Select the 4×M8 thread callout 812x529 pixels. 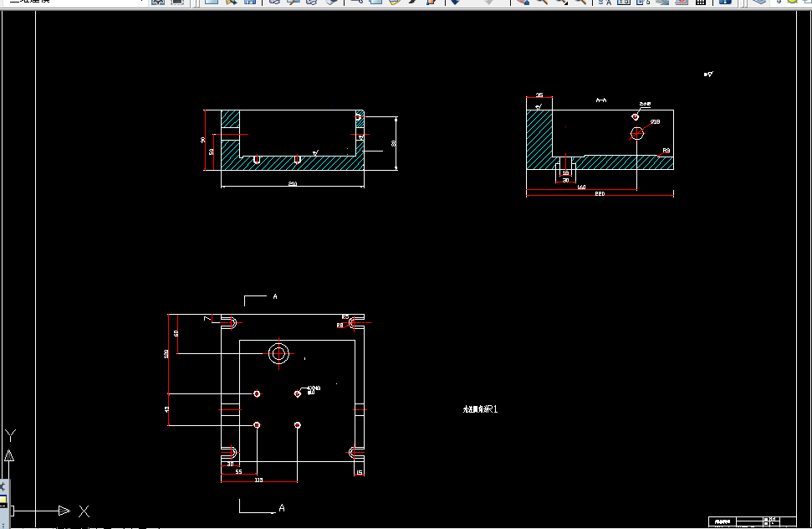(x=314, y=388)
